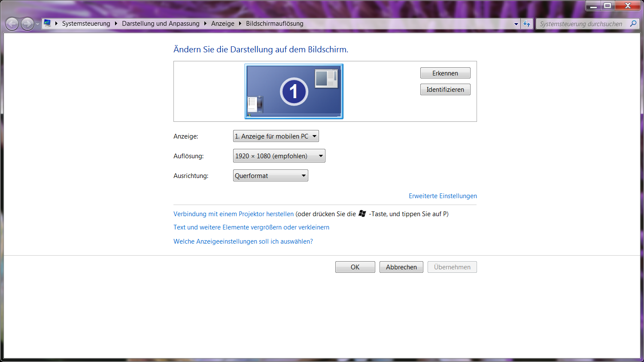Image resolution: width=644 pixels, height=362 pixels.
Task: Click the search magnifier icon
Action: [633, 24]
